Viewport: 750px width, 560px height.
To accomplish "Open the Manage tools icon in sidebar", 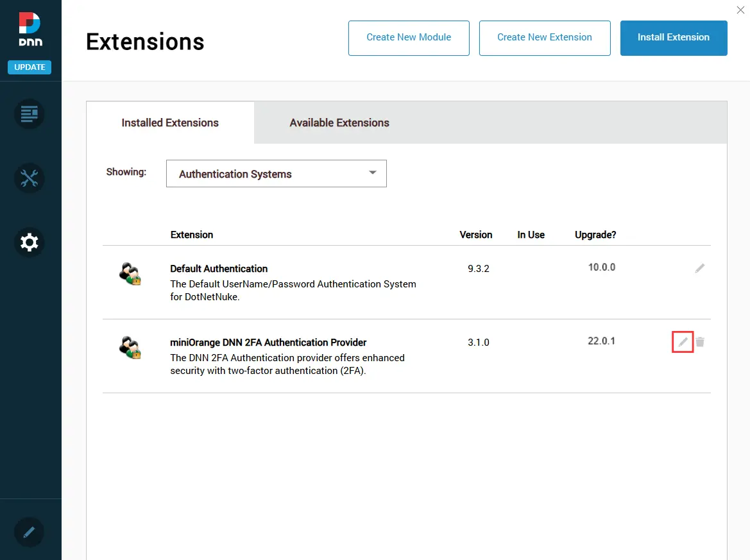I will click(x=29, y=178).
